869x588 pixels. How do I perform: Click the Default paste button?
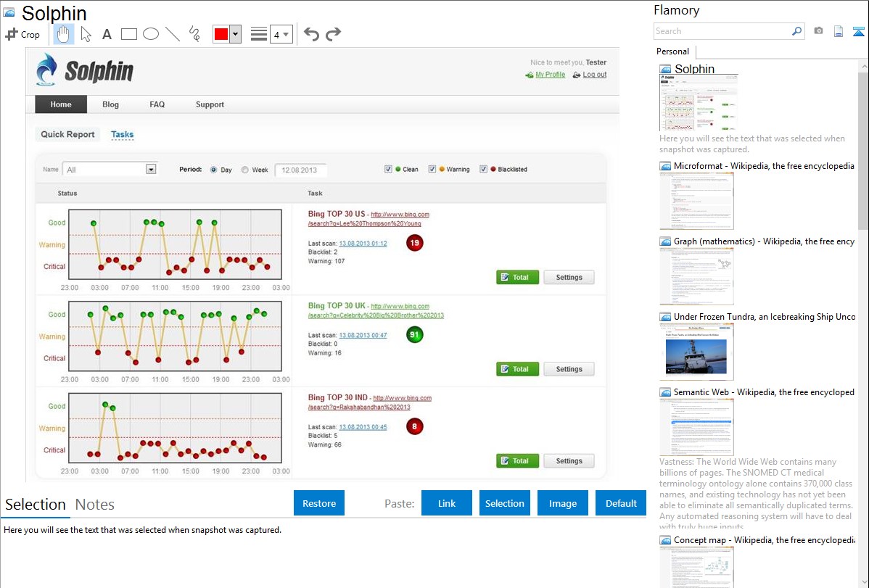[621, 503]
